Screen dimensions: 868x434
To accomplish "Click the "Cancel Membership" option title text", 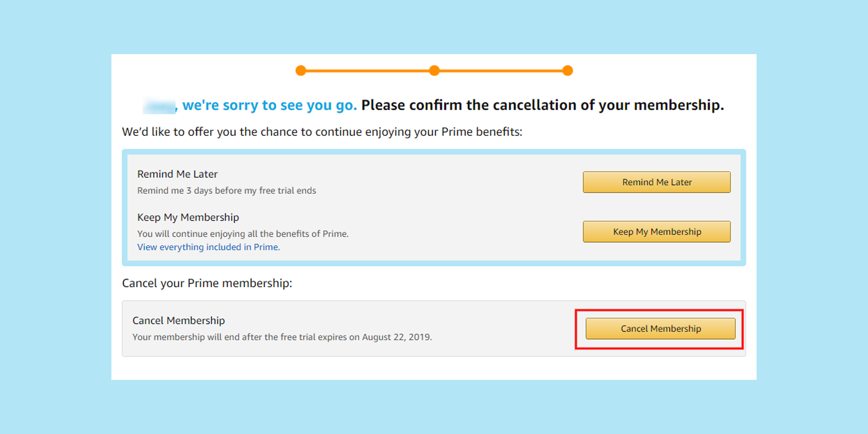I will [x=178, y=320].
